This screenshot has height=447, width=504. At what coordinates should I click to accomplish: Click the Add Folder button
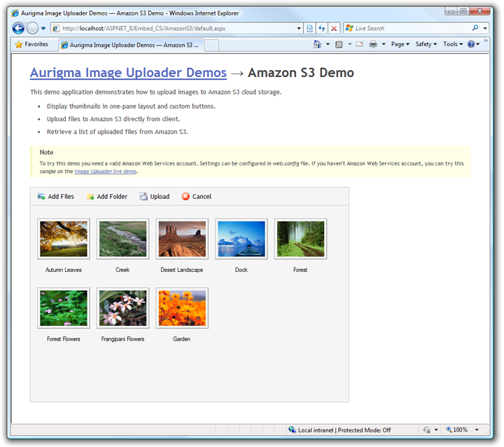pyautogui.click(x=106, y=197)
